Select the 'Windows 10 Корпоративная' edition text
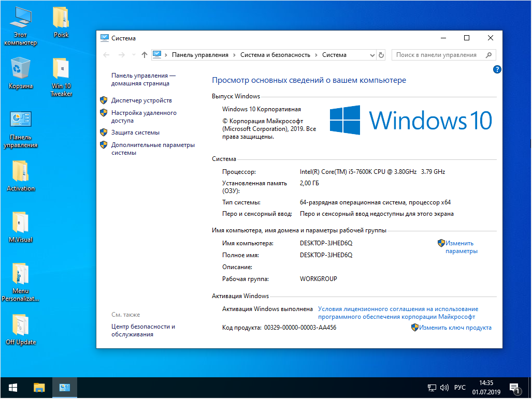The image size is (532, 399). point(262,109)
